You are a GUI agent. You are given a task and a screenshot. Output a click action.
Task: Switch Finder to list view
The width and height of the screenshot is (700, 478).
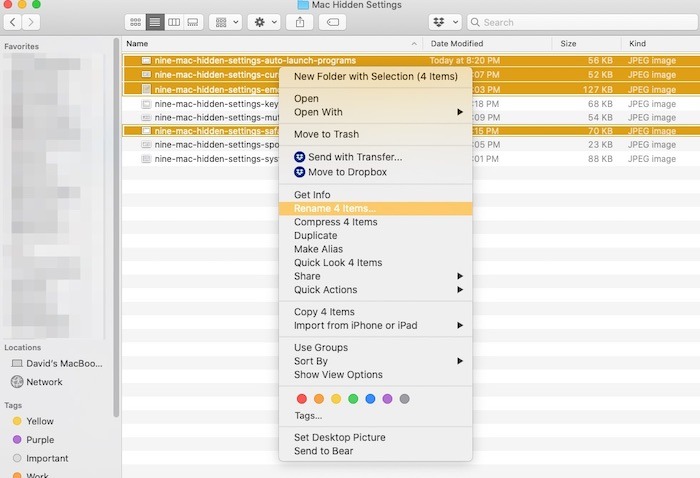(155, 22)
